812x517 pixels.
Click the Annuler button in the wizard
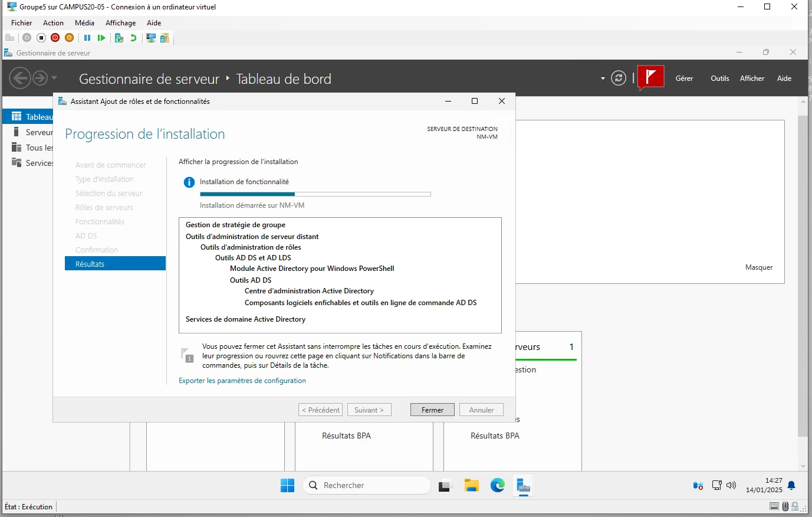point(481,410)
